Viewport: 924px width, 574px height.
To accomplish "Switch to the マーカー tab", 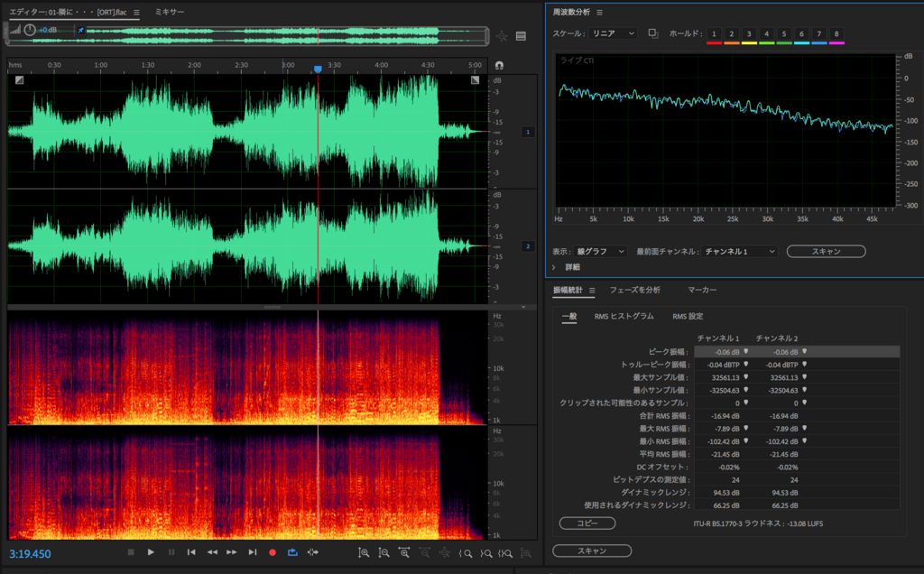I will coord(702,290).
